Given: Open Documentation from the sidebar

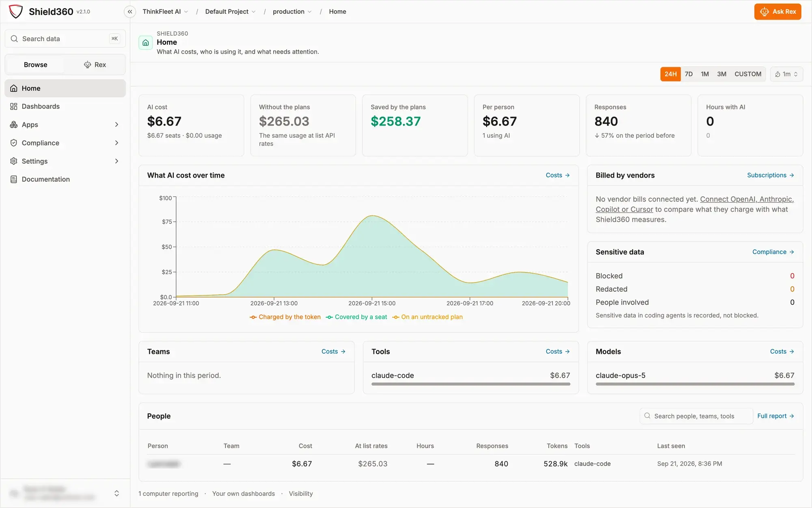Looking at the screenshot, I should pos(65,179).
